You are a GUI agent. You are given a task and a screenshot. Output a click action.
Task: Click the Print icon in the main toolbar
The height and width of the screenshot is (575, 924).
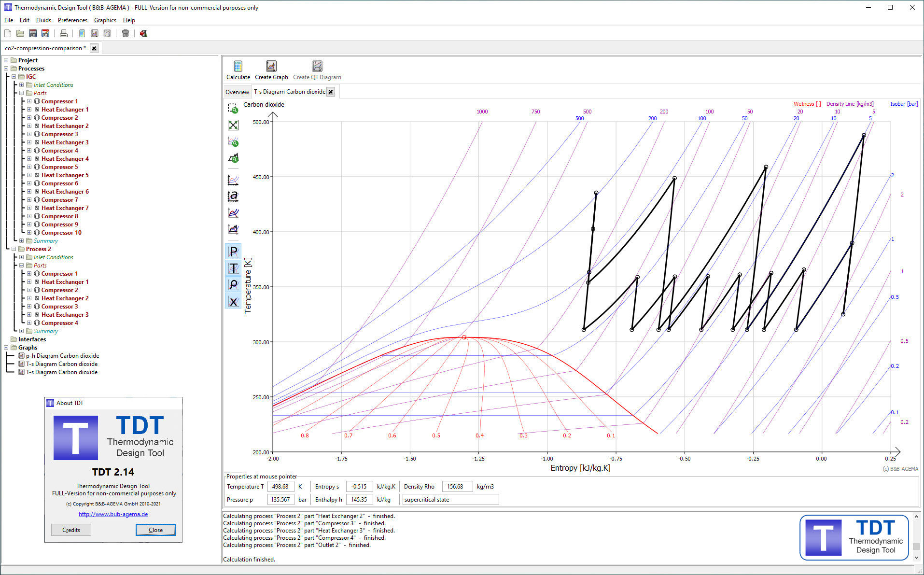coord(63,33)
